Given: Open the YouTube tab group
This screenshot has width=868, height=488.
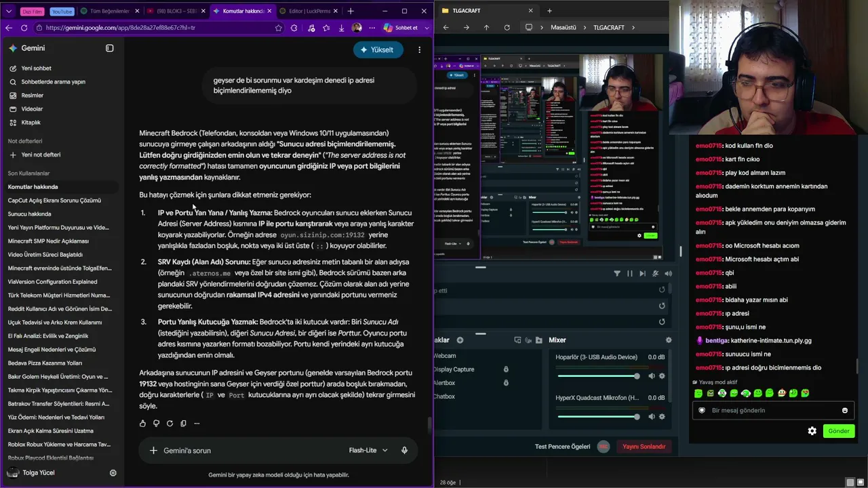Looking at the screenshot, I should click(x=62, y=12).
